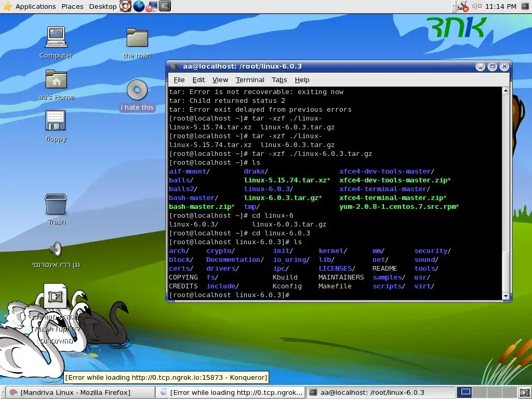This screenshot has width=532, height=399.
Task: Click 'security/' directory text
Action: click(x=433, y=251)
